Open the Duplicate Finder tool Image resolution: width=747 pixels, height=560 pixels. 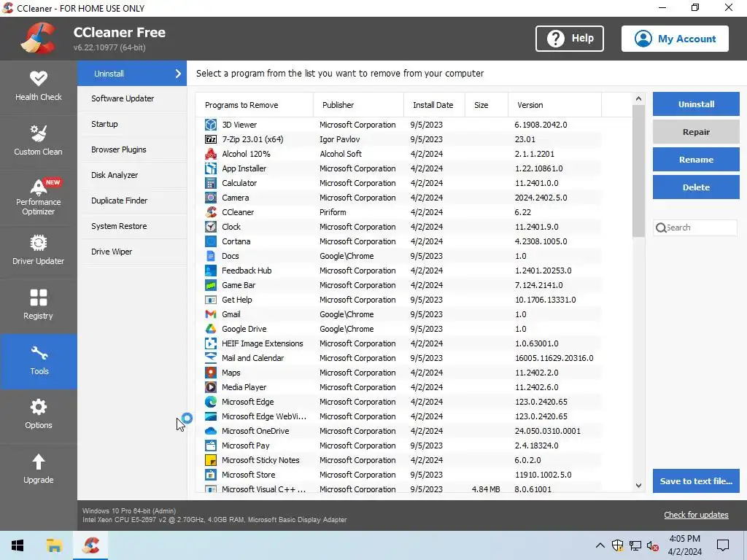tap(132, 201)
